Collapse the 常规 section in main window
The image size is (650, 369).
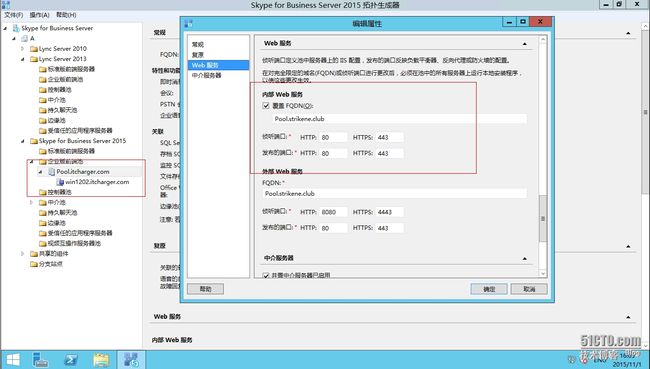(628, 33)
